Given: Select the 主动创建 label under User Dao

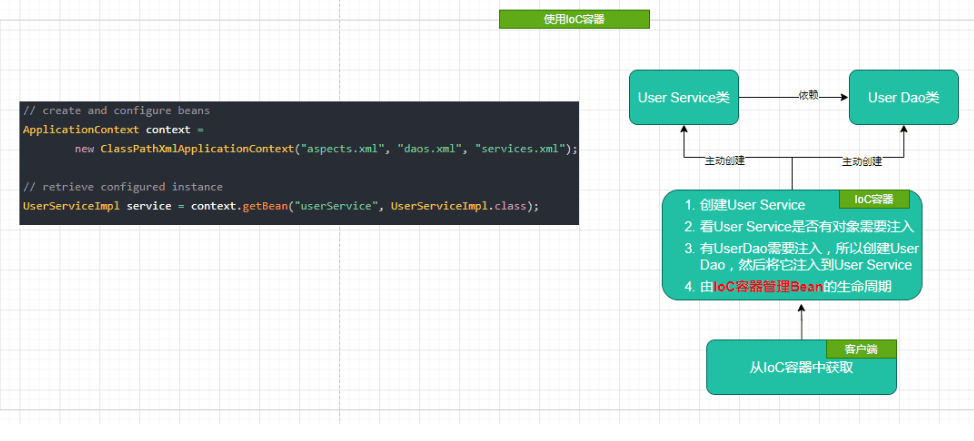Looking at the screenshot, I should tap(860, 161).
